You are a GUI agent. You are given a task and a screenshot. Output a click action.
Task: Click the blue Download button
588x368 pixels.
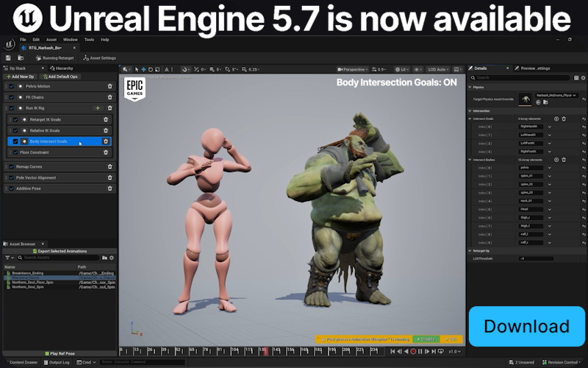(526, 326)
